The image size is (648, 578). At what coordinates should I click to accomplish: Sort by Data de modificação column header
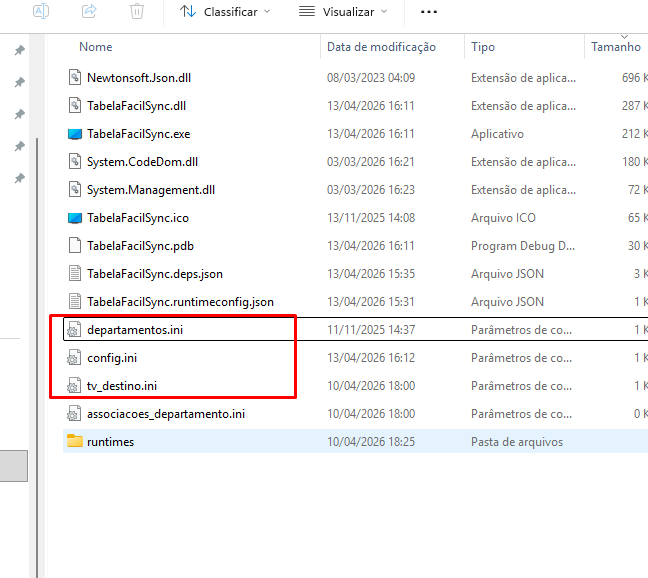point(381,47)
